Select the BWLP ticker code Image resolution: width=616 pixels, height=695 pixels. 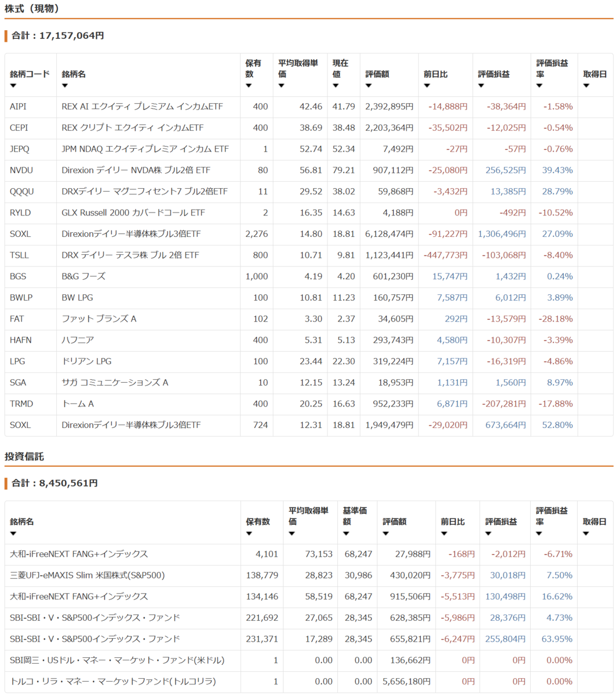[20, 298]
